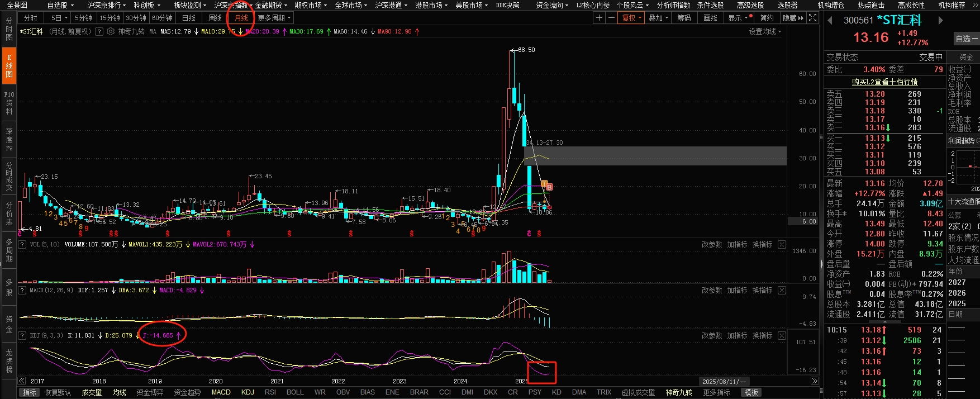
Task: Click the timeline scroll-left arrow
Action: pos(21,381)
